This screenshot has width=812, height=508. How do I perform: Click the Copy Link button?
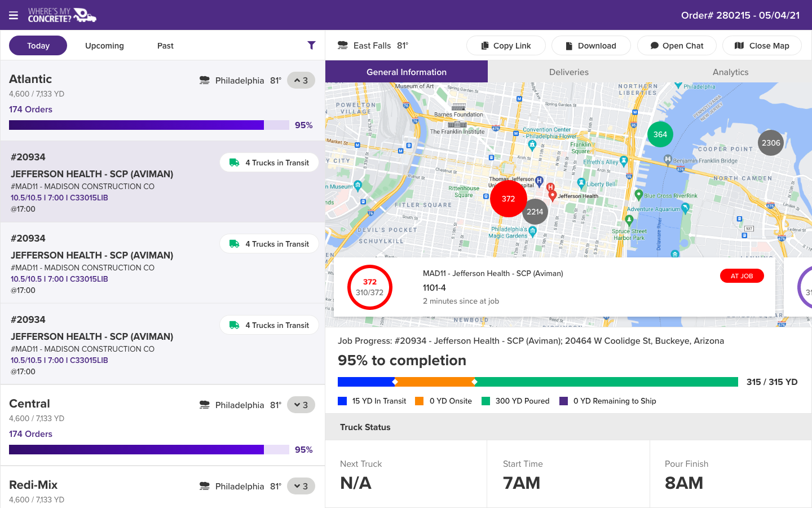[x=506, y=46]
